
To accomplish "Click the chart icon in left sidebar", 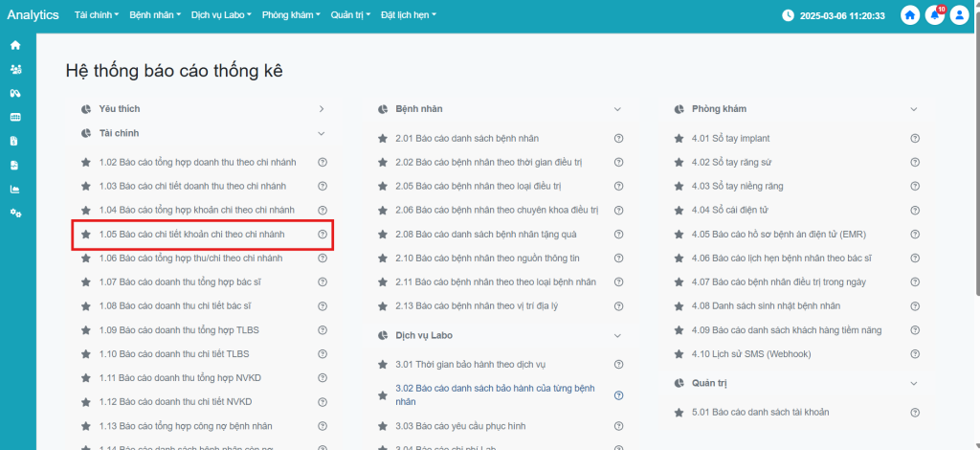I will 15,189.
